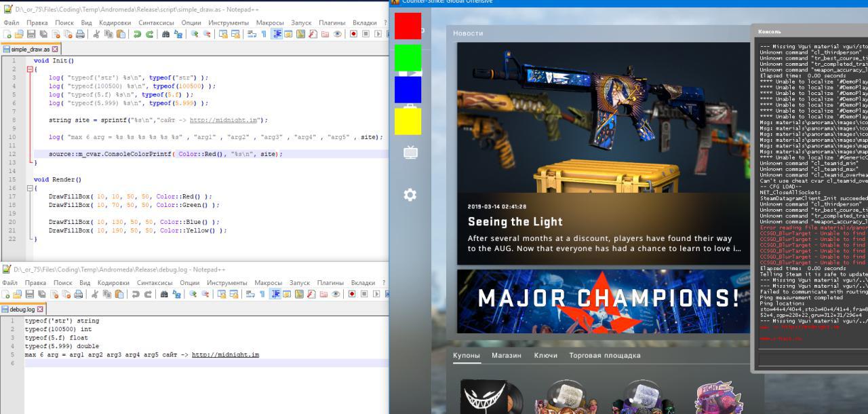Click Find binoculars icon in debug.log window
This screenshot has height=414, width=868.
tap(165, 294)
